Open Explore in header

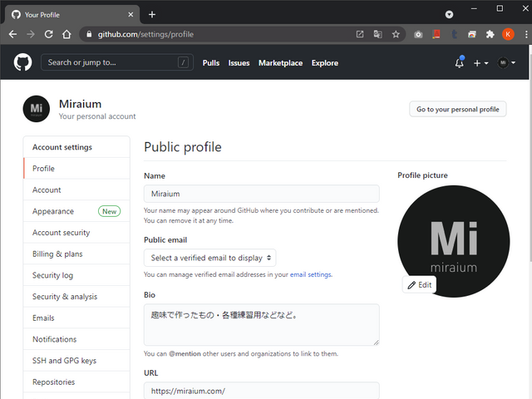point(325,63)
